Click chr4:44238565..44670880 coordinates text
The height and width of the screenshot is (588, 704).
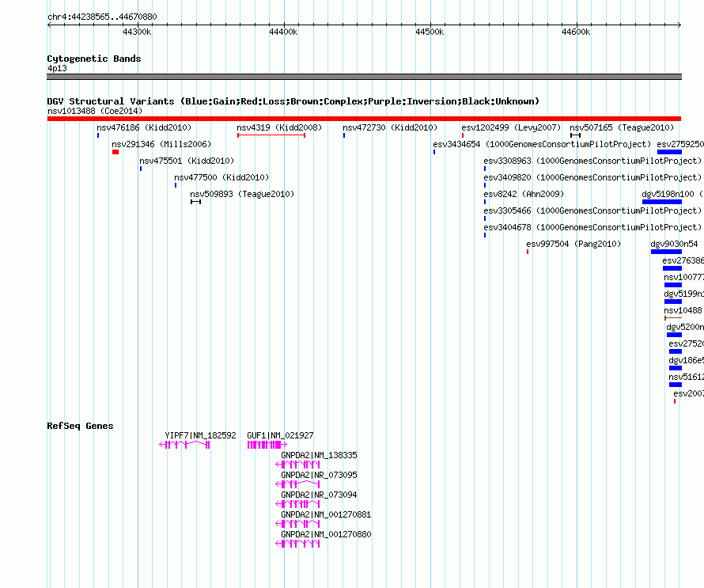(x=102, y=17)
